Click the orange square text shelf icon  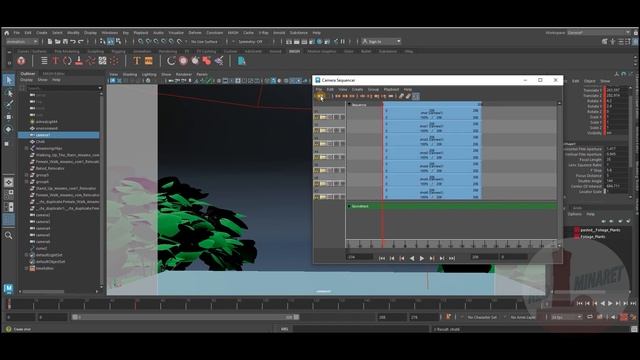149,61
